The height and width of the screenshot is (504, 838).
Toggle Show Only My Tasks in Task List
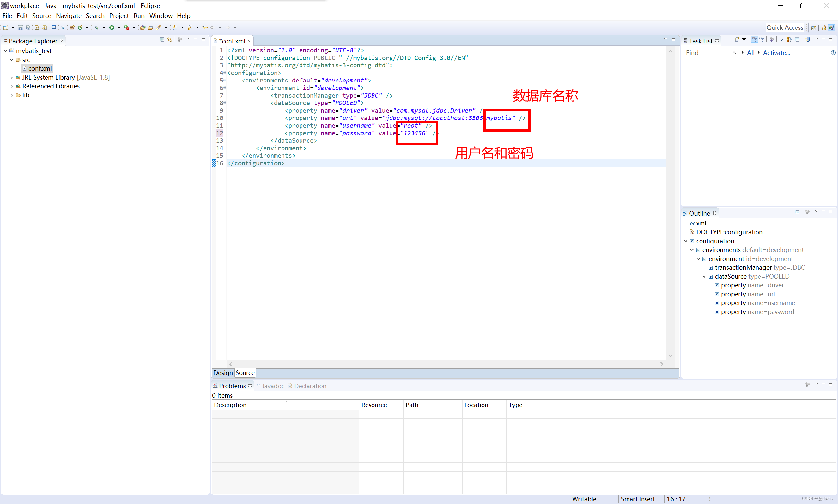coord(790,39)
